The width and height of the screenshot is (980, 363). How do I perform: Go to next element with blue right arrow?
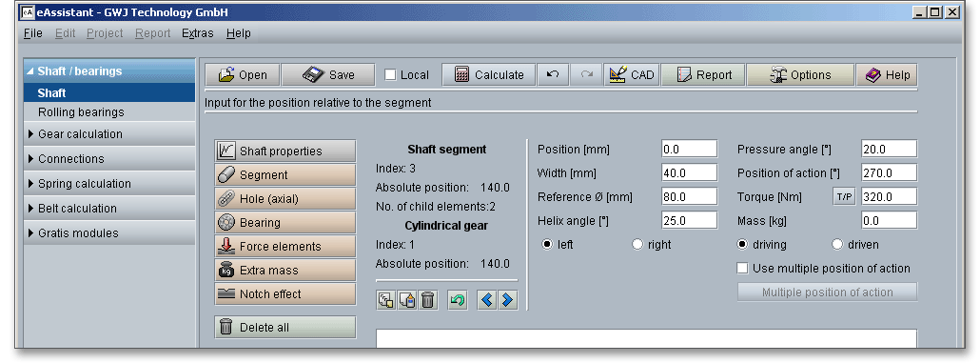(507, 300)
